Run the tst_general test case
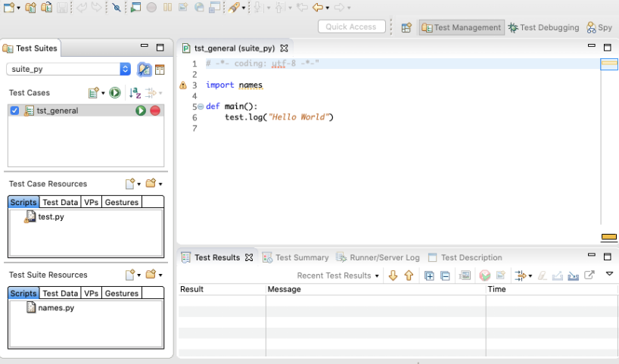Viewport: 619px width, 364px height. (141, 110)
